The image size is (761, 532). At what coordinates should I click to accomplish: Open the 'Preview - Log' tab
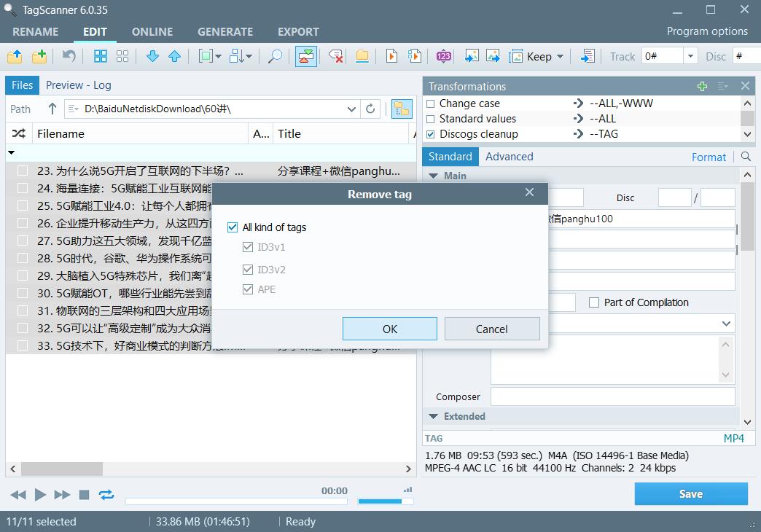[x=78, y=85]
